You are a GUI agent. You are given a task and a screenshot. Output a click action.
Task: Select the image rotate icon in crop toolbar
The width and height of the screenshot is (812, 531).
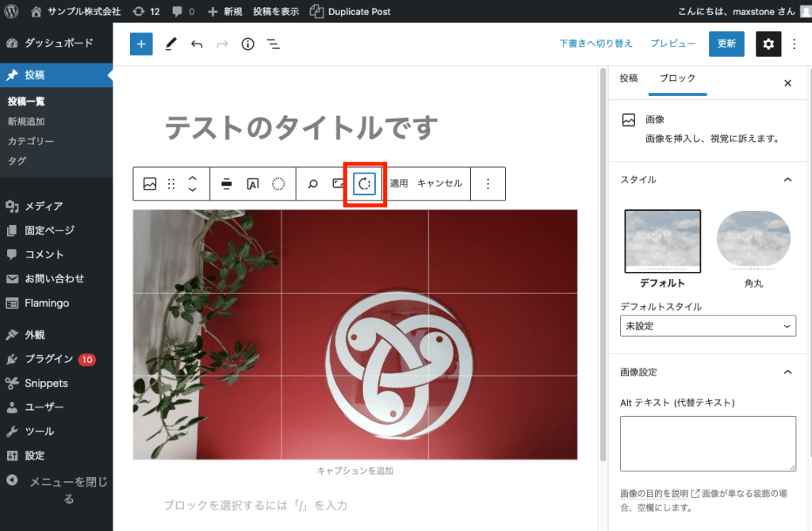coord(365,183)
